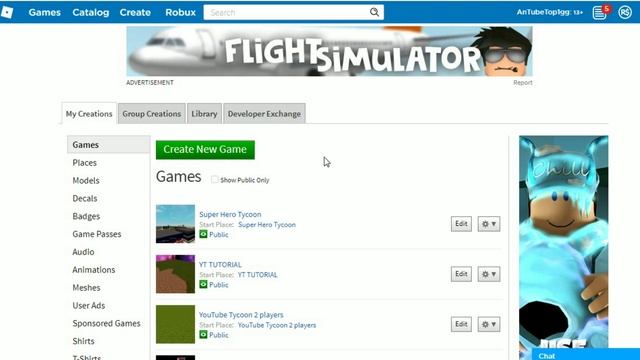
Task: Open the YT TUTORIAL game title link
Action: (x=220, y=264)
